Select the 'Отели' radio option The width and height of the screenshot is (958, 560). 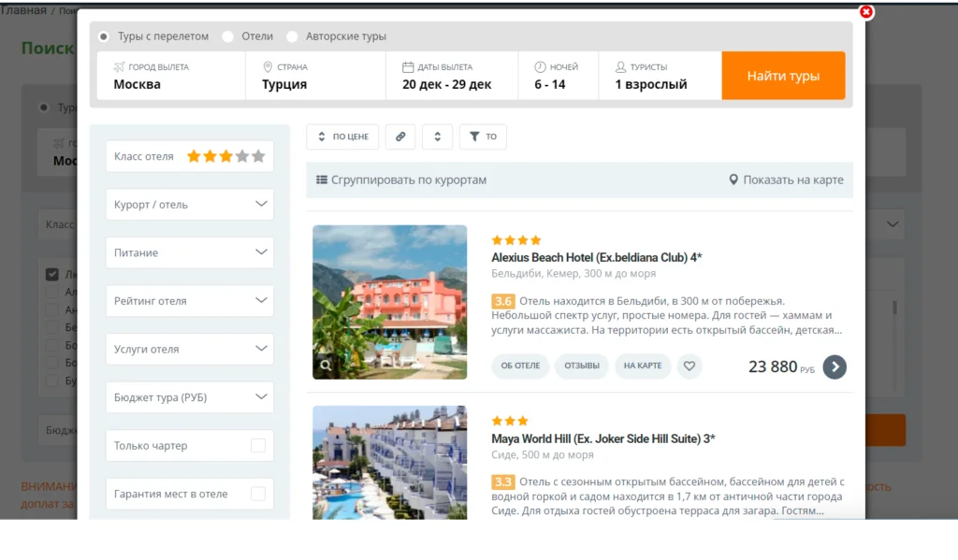click(x=228, y=36)
